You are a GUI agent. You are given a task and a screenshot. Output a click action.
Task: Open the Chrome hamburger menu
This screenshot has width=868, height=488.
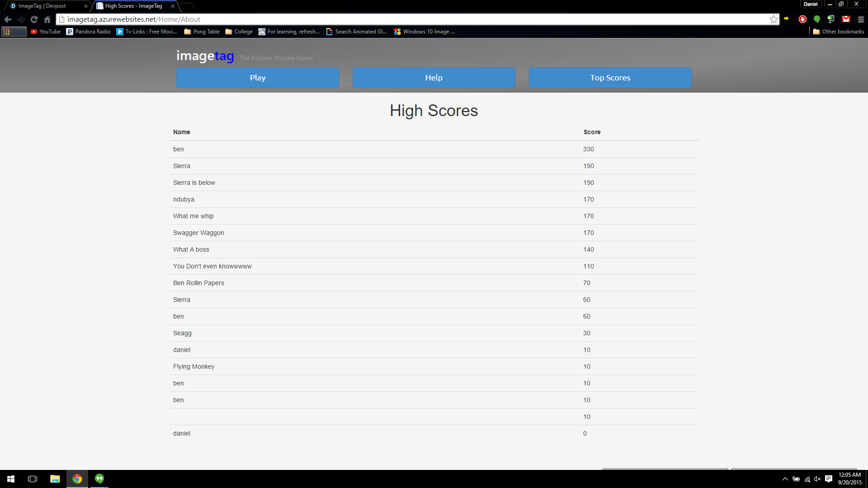pyautogui.click(x=861, y=19)
